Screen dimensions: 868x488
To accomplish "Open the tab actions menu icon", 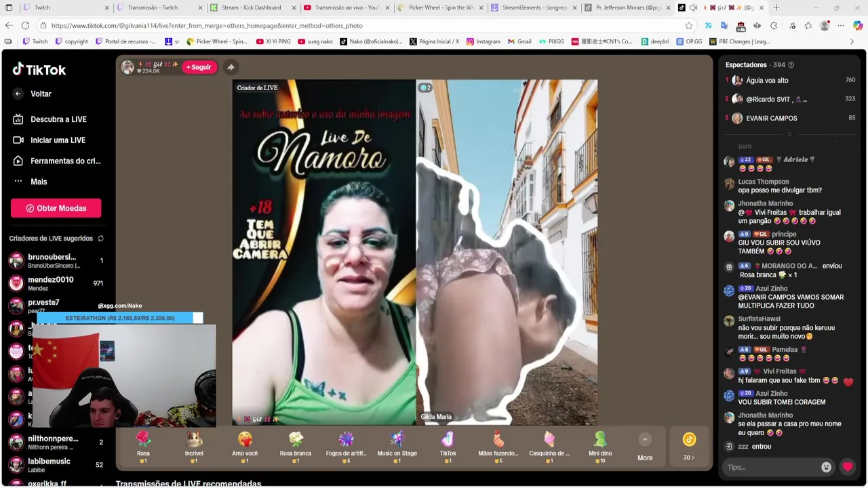I will tap(9, 7).
